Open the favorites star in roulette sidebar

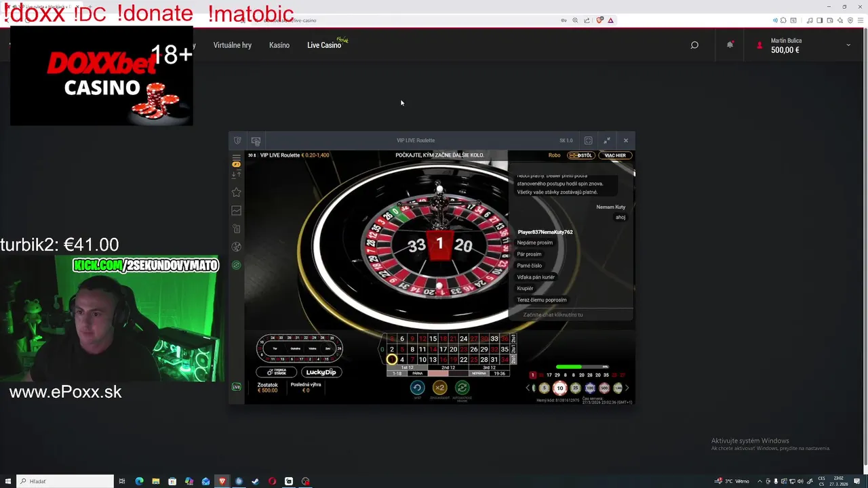[236, 192]
